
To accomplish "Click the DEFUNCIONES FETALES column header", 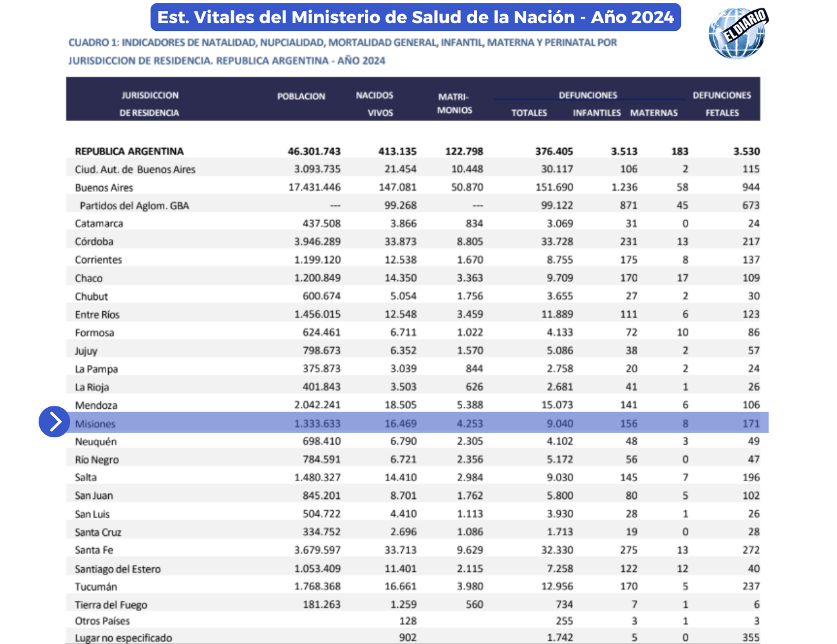I will click(722, 104).
